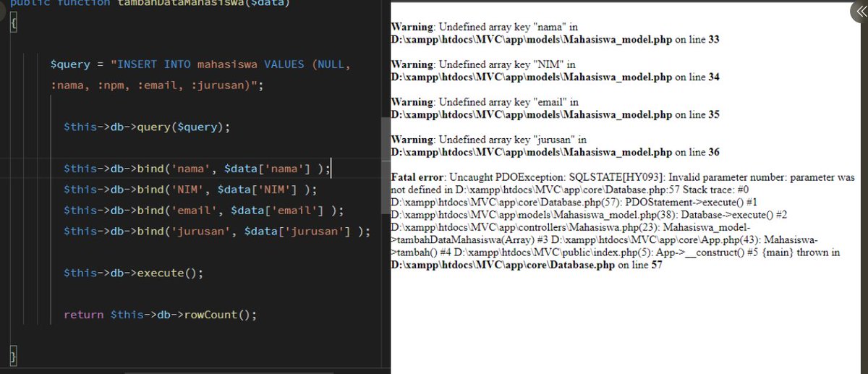The image size is (868, 374).
Task: Click the 'return $this->db->rowCount();' line
Action: point(161,315)
